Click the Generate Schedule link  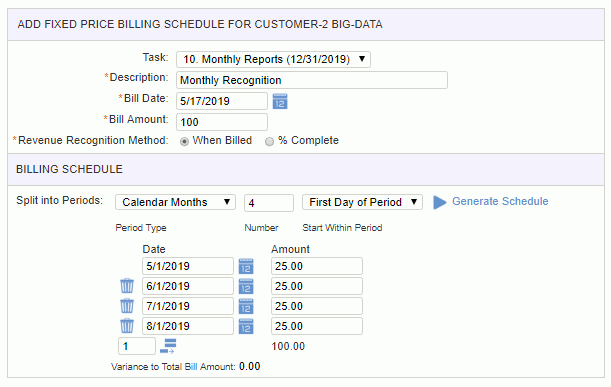[x=500, y=201]
